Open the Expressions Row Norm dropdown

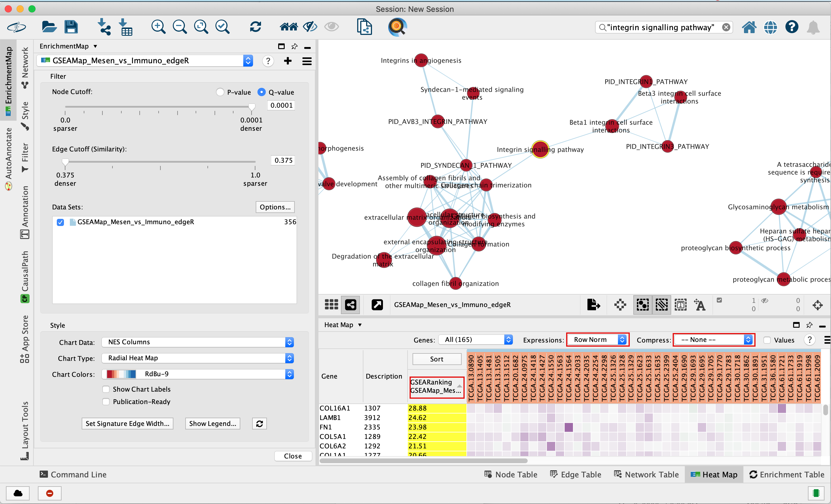coord(598,340)
